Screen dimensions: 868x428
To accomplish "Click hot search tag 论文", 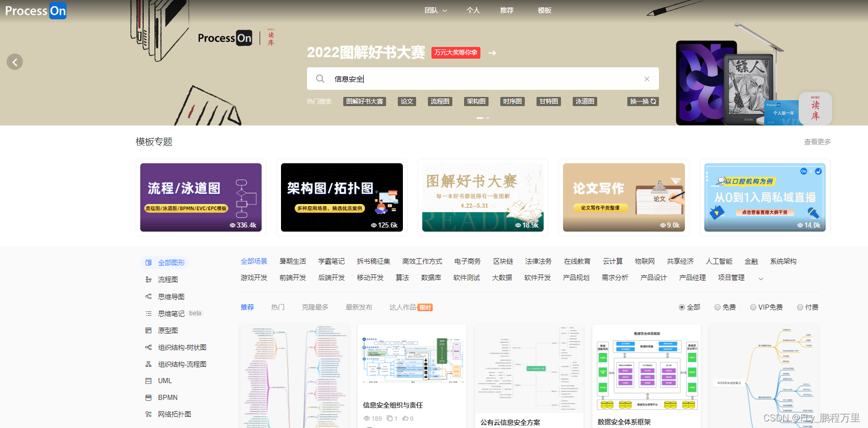I will pyautogui.click(x=407, y=102).
